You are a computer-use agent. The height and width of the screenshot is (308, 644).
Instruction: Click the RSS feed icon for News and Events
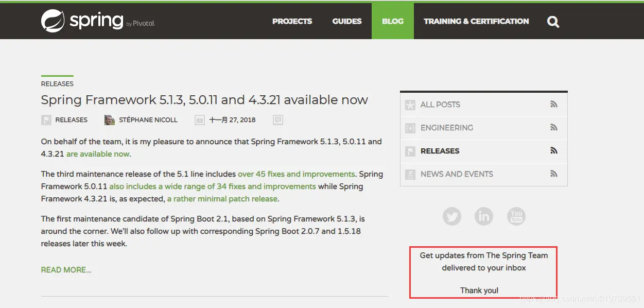click(x=554, y=174)
